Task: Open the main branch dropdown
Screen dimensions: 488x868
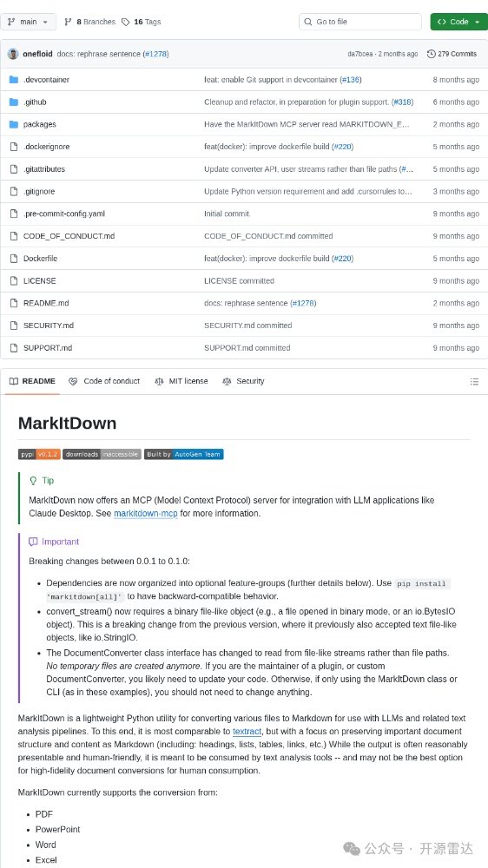Action: point(29,23)
